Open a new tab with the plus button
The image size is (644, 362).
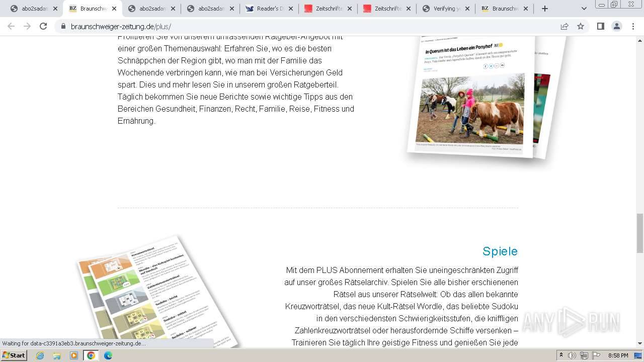click(544, 9)
